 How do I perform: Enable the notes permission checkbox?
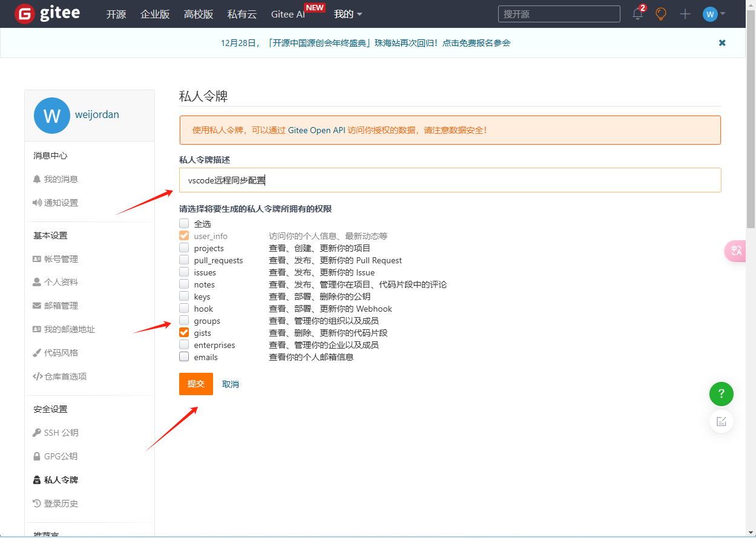pos(184,284)
